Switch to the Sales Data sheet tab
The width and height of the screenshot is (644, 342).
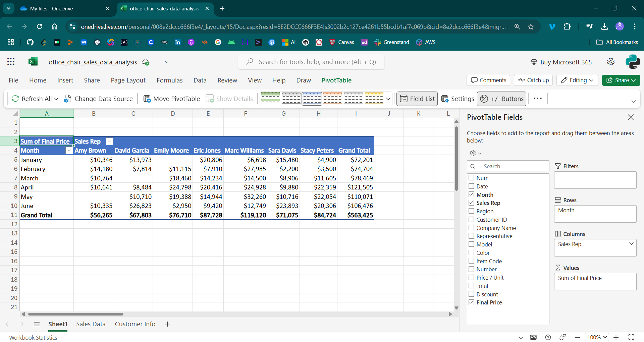(x=91, y=324)
